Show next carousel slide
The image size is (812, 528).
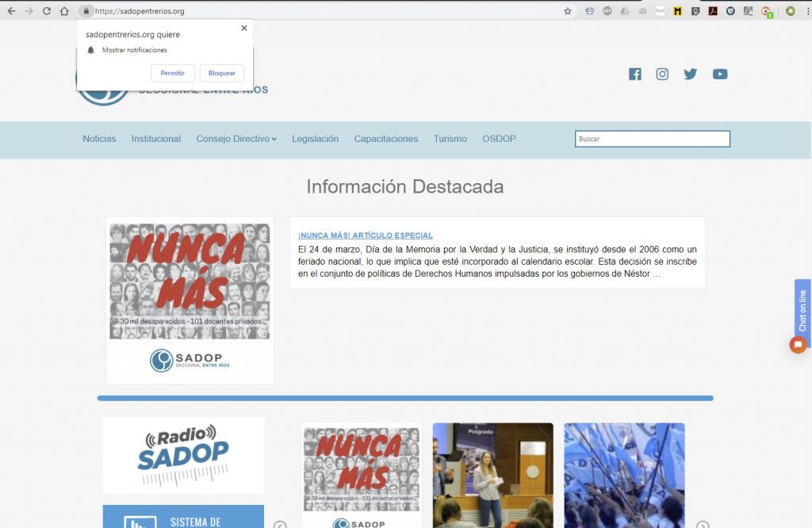(703, 525)
